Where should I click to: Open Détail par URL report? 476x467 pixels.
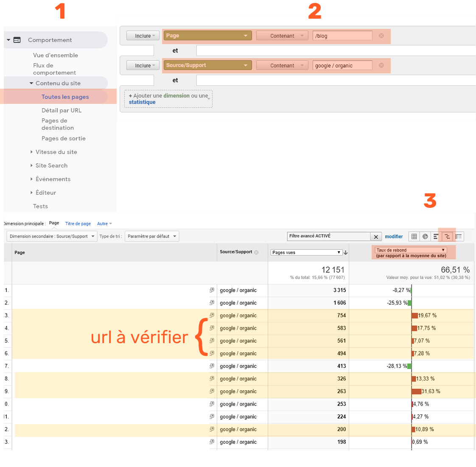click(62, 110)
